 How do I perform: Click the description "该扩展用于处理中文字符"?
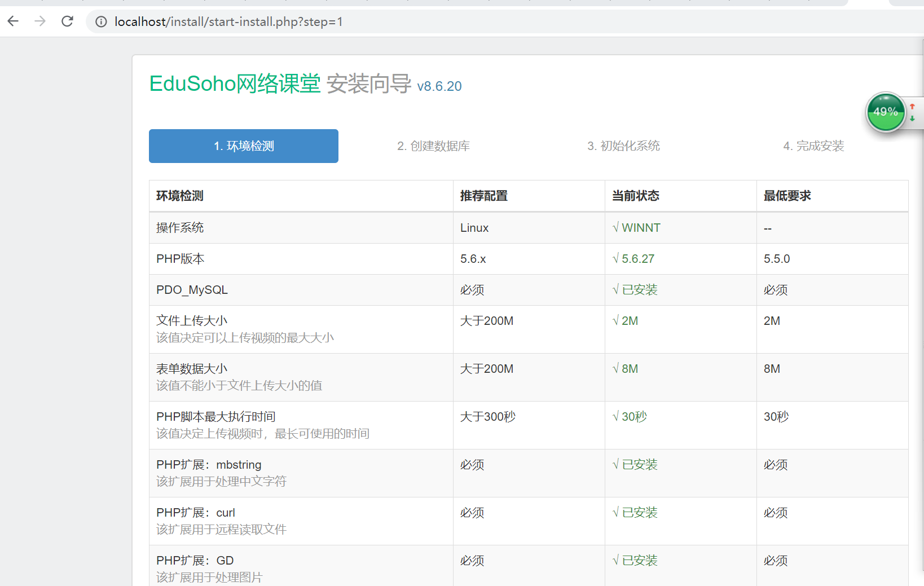click(222, 482)
